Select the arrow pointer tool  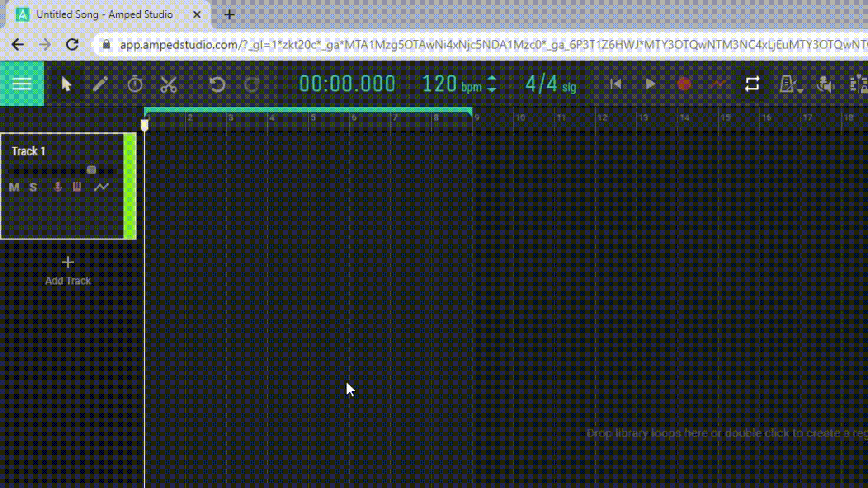point(66,84)
